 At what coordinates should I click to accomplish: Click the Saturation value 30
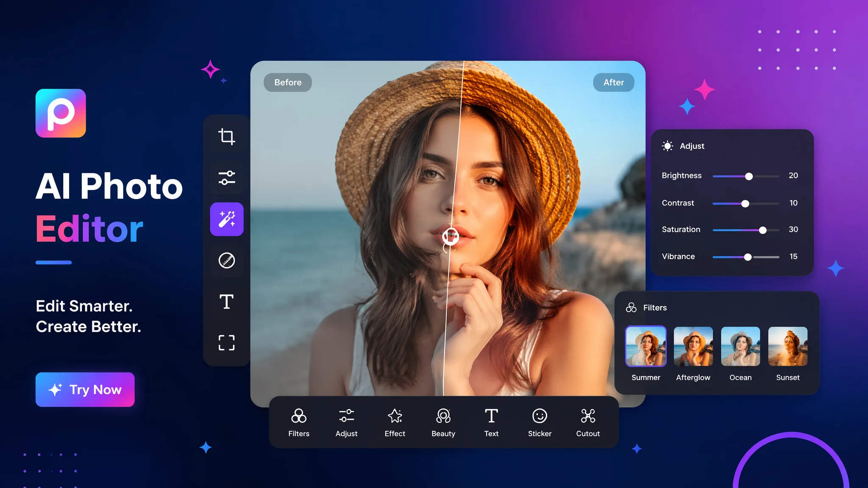793,229
